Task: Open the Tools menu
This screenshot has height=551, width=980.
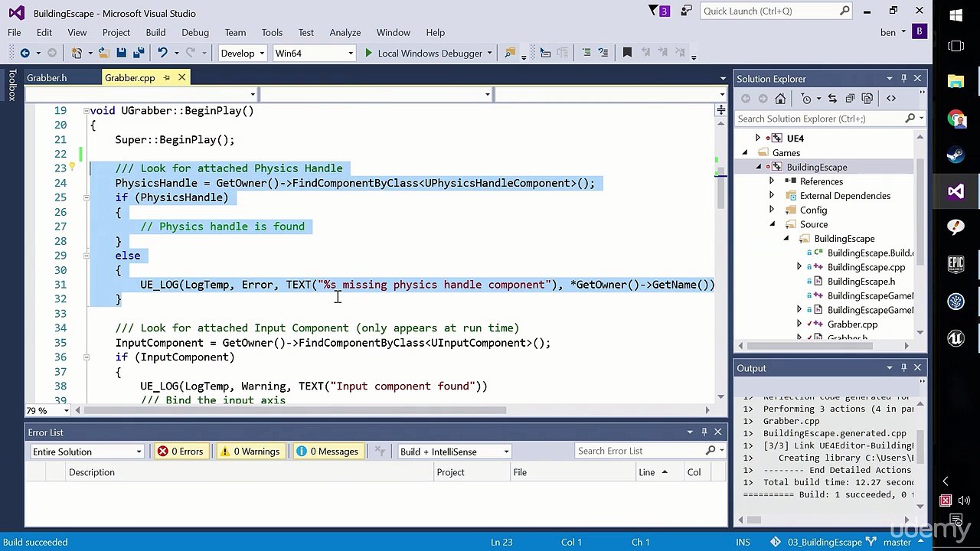Action: pos(272,32)
